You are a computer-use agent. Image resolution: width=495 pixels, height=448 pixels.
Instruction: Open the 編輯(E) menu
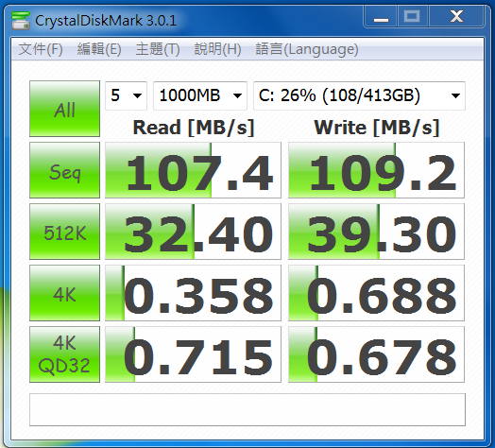(99, 49)
